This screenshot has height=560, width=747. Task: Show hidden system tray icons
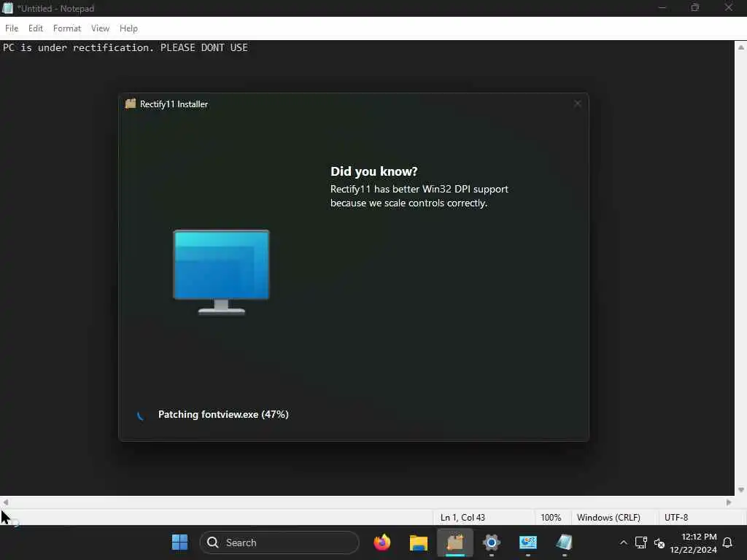(623, 542)
